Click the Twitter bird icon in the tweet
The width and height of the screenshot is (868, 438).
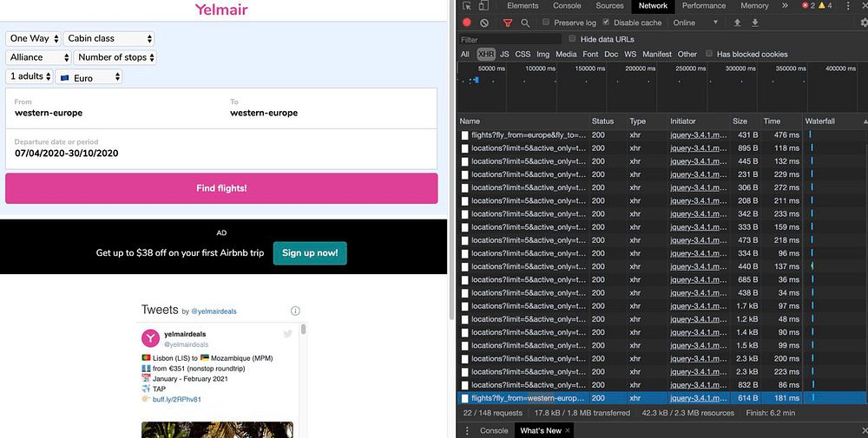pos(288,334)
